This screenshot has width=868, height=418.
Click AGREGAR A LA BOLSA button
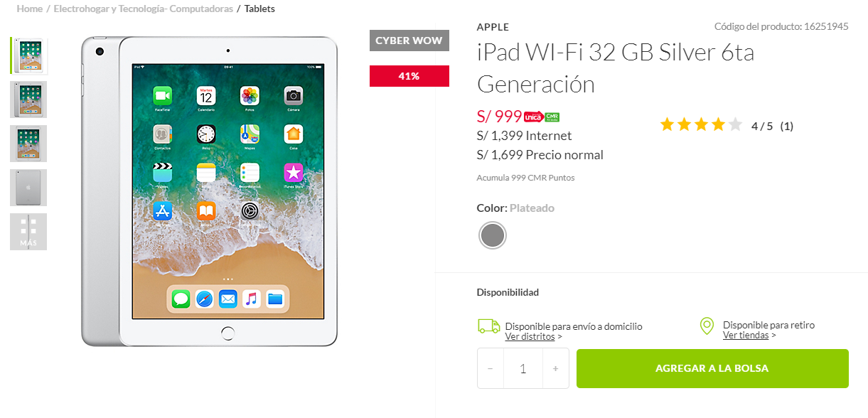712,368
